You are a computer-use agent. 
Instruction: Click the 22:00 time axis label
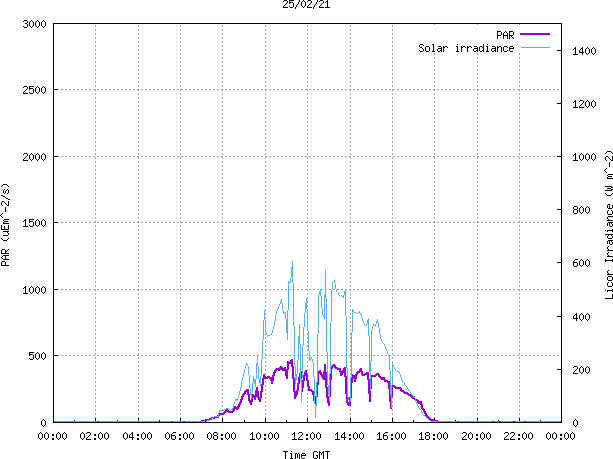tap(518, 436)
